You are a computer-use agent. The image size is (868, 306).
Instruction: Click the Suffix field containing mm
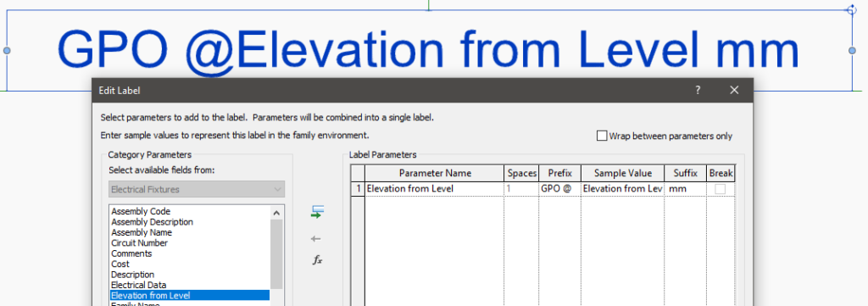(685, 189)
